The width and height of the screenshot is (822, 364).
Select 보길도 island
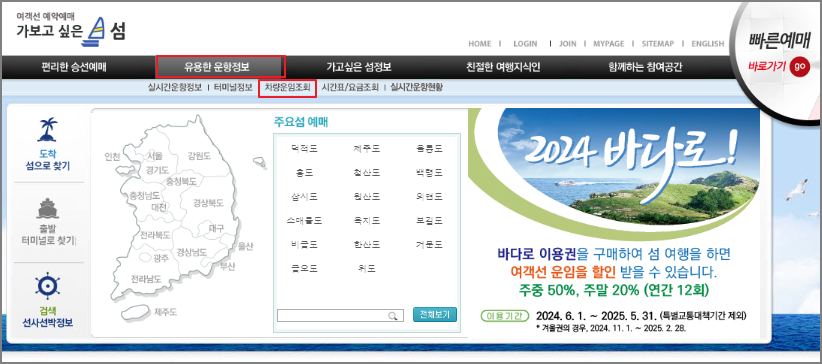click(429, 221)
